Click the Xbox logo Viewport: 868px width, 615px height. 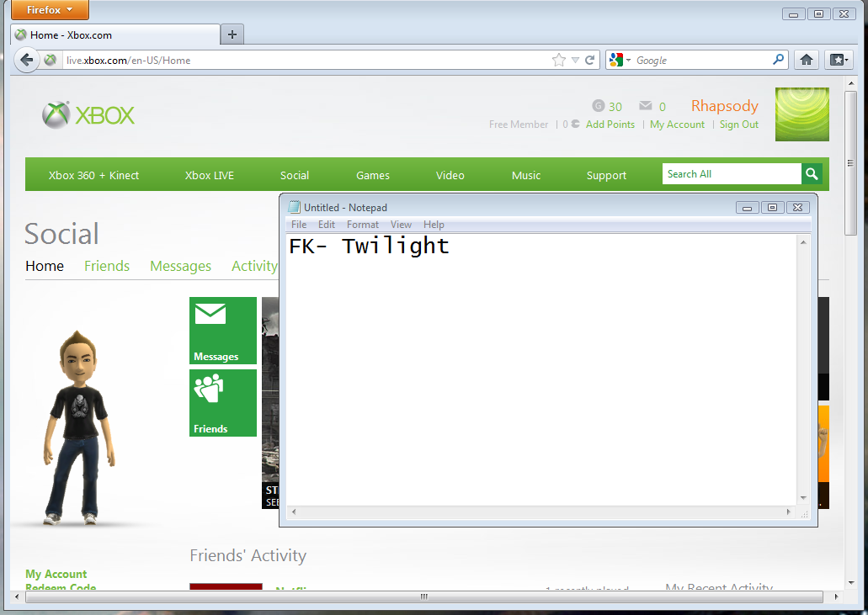88,115
